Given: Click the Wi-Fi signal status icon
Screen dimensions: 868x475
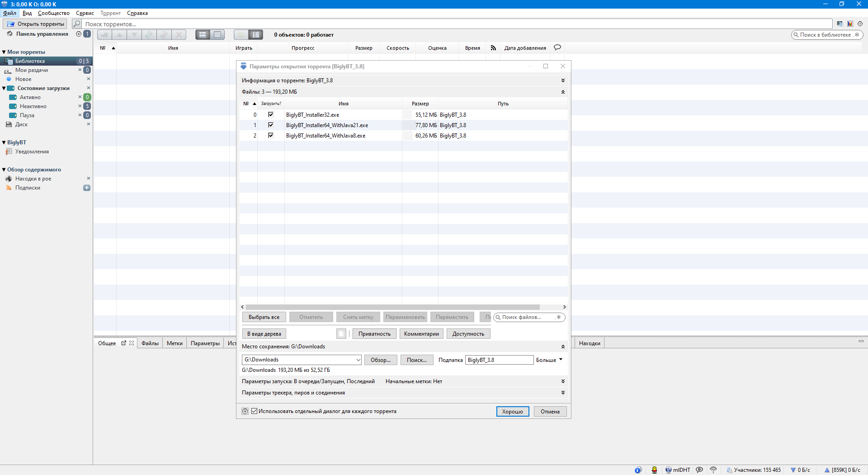Looking at the screenshot, I should click(713, 470).
